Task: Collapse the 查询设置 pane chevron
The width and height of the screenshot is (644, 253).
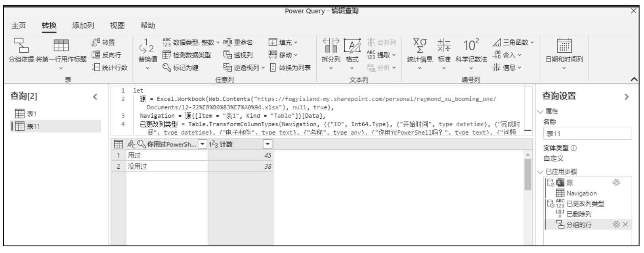Action: tap(627, 97)
